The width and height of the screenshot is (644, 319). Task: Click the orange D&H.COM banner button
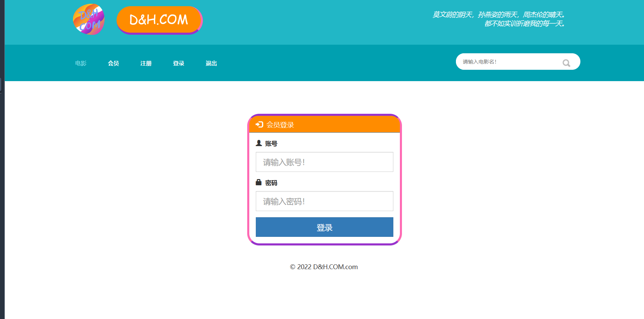click(x=160, y=20)
